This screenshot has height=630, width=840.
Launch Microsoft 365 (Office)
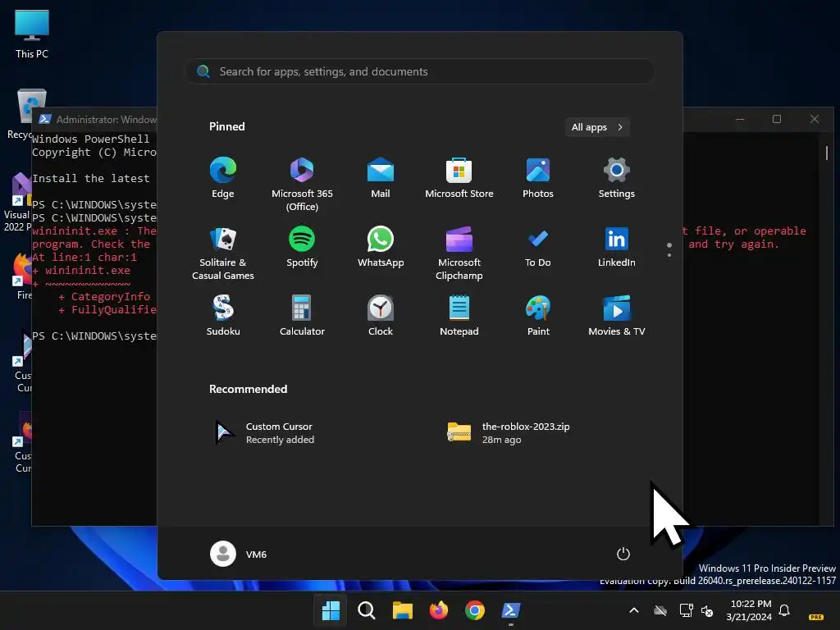pos(302,185)
